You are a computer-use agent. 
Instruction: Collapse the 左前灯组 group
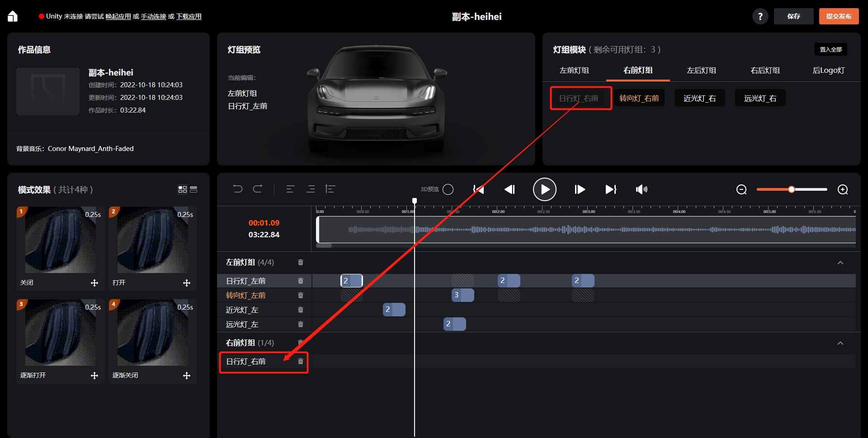pyautogui.click(x=840, y=263)
